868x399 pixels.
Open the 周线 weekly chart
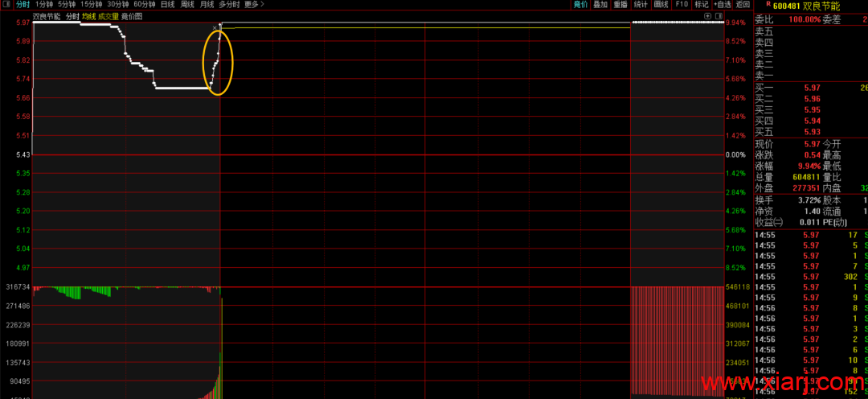coord(187,5)
